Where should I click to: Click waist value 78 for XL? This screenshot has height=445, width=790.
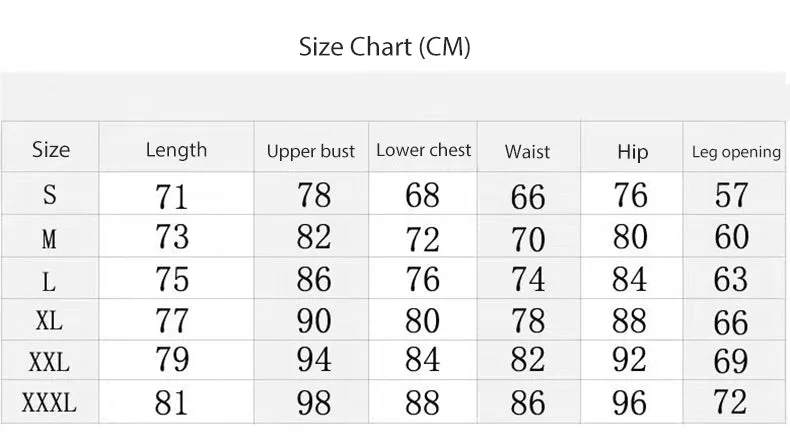[528, 321]
